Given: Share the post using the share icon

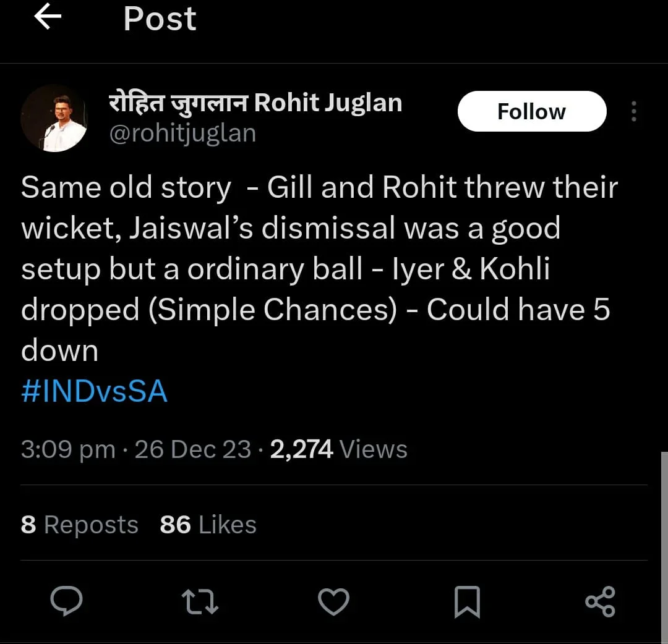Looking at the screenshot, I should 600,601.
